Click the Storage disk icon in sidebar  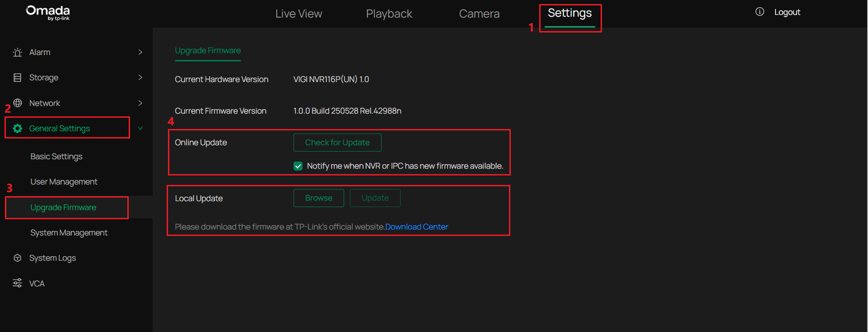coord(17,78)
